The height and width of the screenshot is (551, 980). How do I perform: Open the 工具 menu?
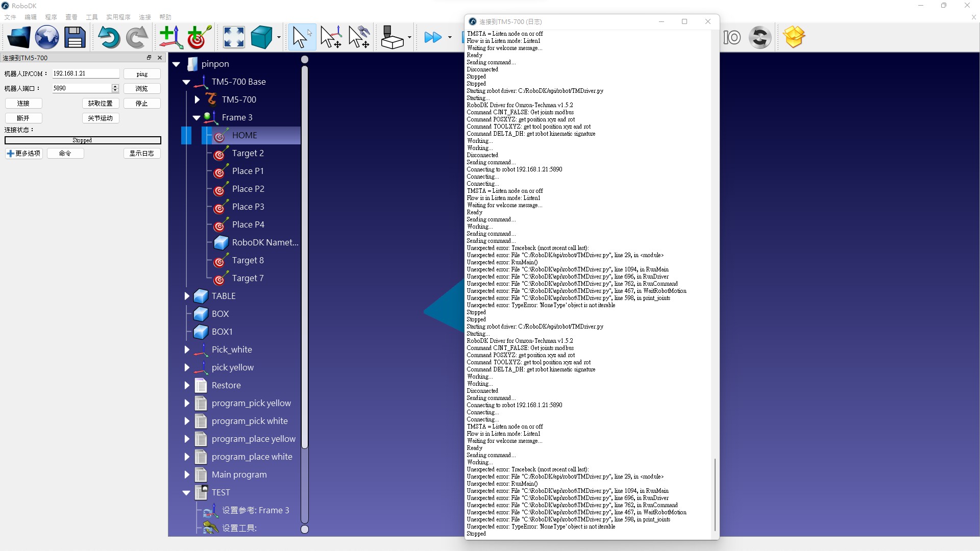click(92, 17)
